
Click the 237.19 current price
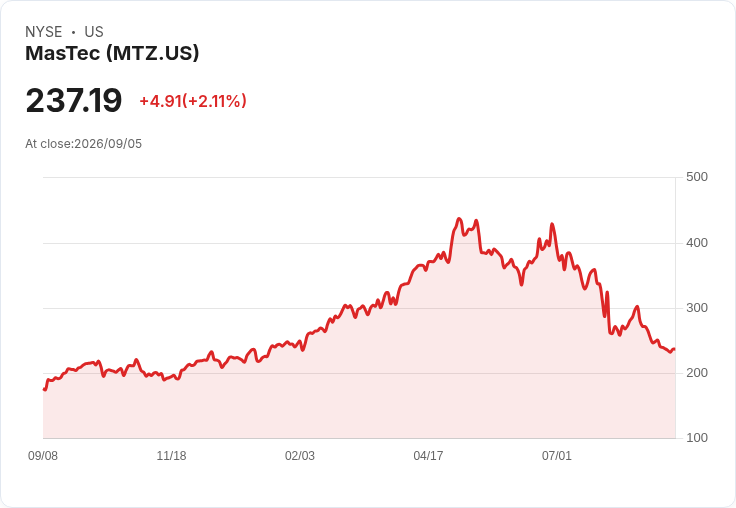coord(74,100)
